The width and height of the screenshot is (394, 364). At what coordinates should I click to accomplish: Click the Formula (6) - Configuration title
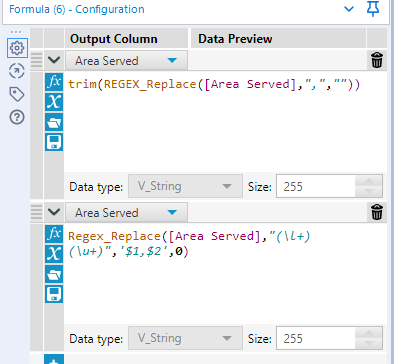(77, 9)
